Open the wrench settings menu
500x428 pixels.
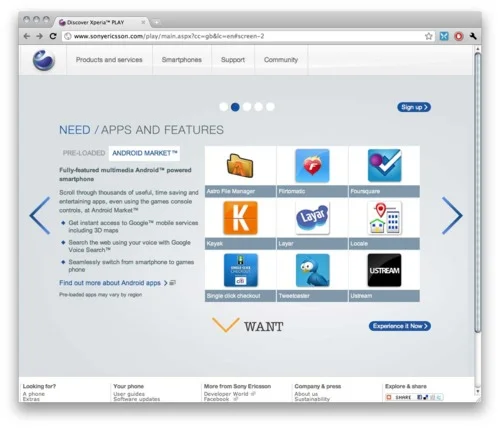pyautogui.click(x=473, y=36)
